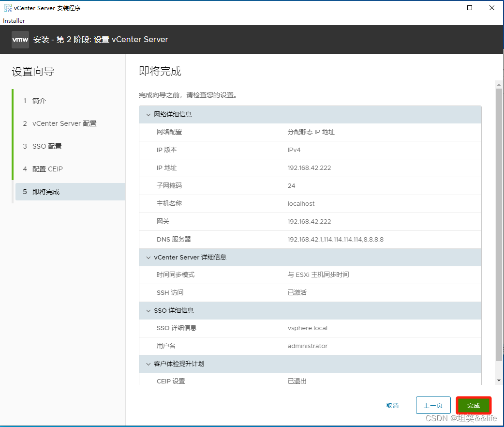Click the 用户名 value administrator
The height and width of the screenshot is (427, 504).
pyautogui.click(x=308, y=346)
